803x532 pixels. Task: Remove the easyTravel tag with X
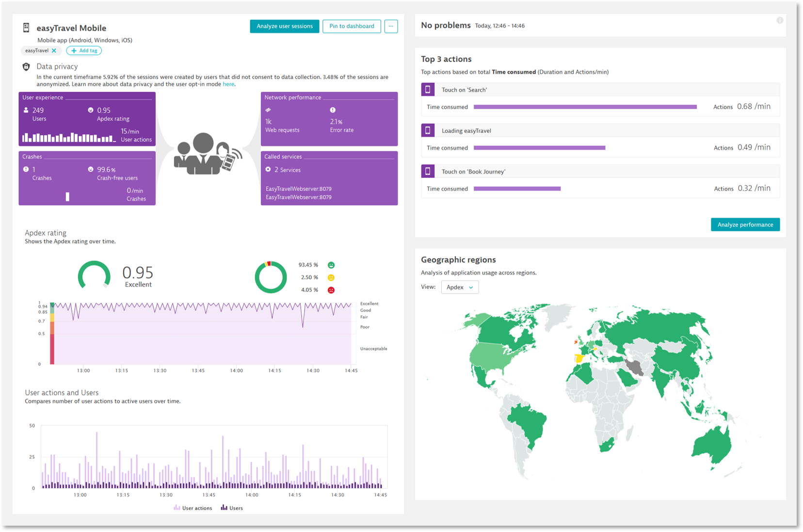[54, 50]
